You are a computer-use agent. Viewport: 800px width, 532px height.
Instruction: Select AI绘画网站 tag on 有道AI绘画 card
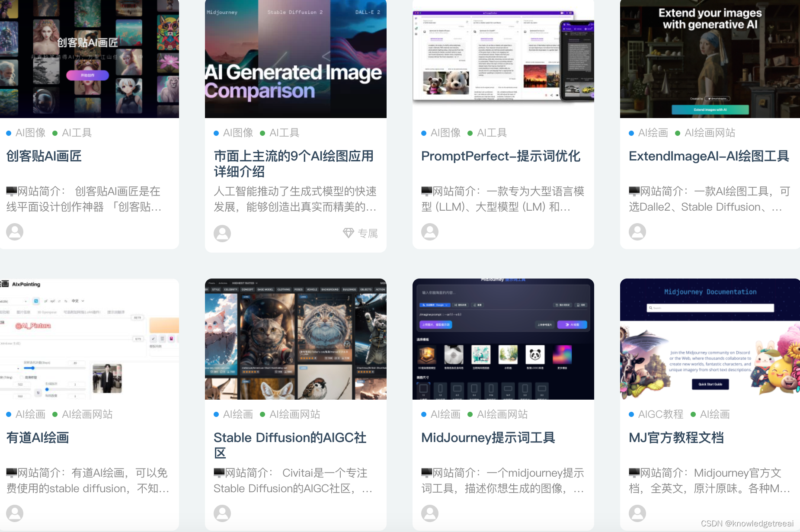coord(87,414)
